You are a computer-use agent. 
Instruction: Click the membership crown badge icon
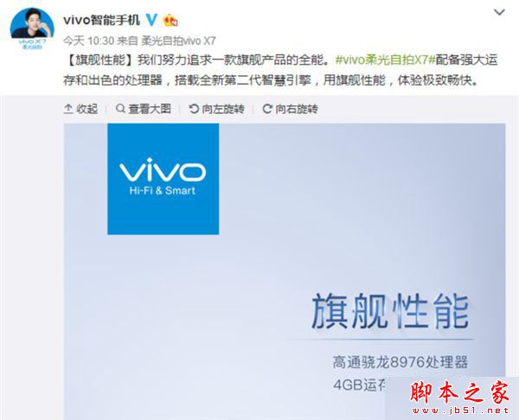(x=170, y=21)
